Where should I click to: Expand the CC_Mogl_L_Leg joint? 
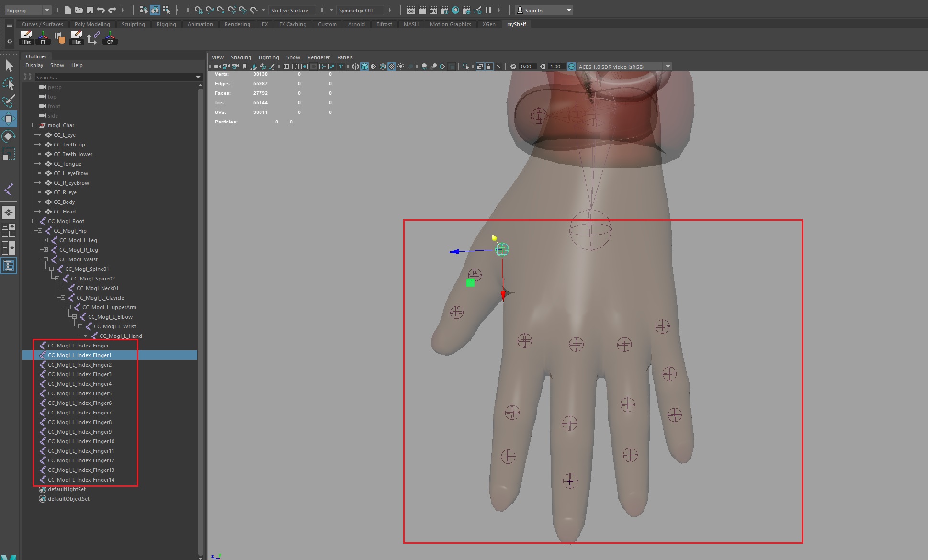click(x=45, y=240)
